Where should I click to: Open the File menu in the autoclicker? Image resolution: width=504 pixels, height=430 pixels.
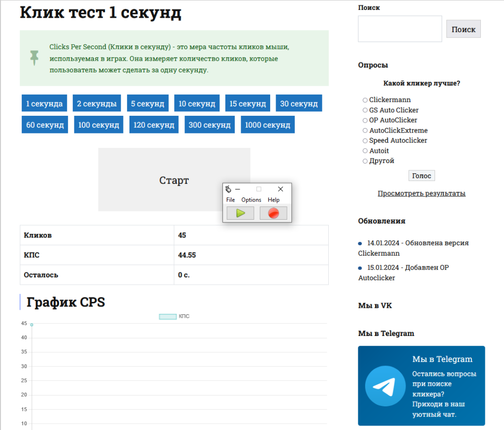coord(230,200)
